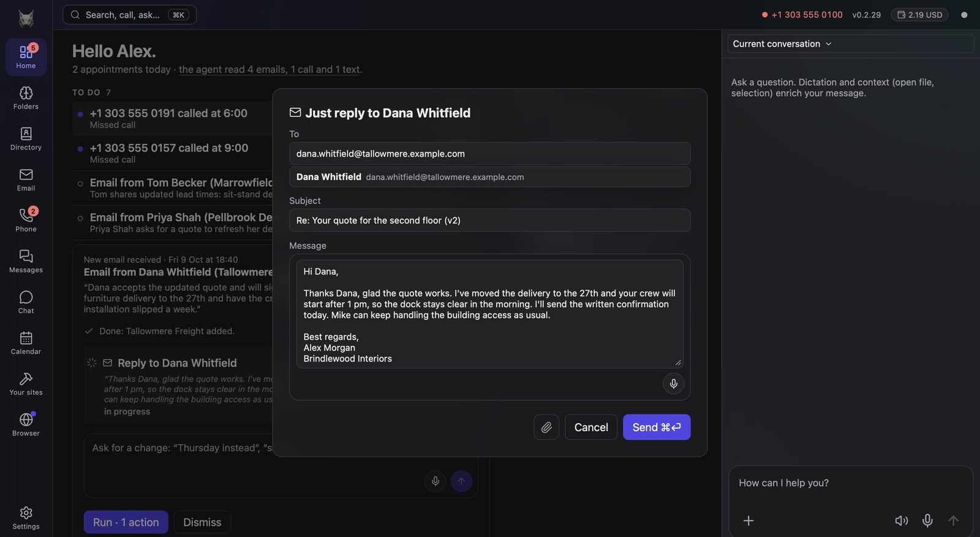Open the Messages section
The width and height of the screenshot is (980, 537).
[x=26, y=261]
